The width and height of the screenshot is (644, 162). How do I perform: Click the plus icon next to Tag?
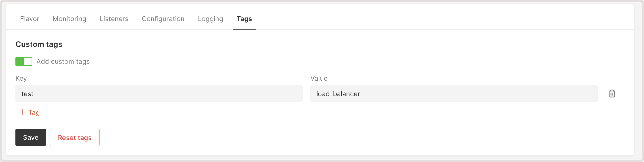pos(22,112)
